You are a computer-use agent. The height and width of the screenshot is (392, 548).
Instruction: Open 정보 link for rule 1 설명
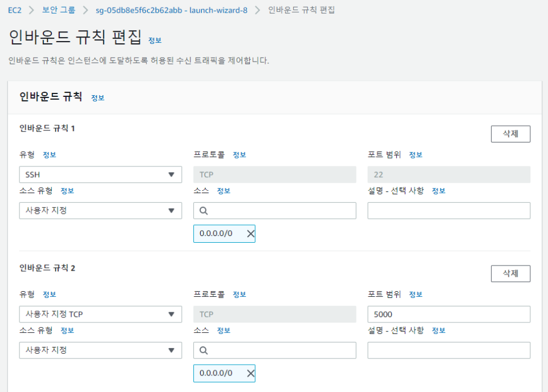pos(439,191)
